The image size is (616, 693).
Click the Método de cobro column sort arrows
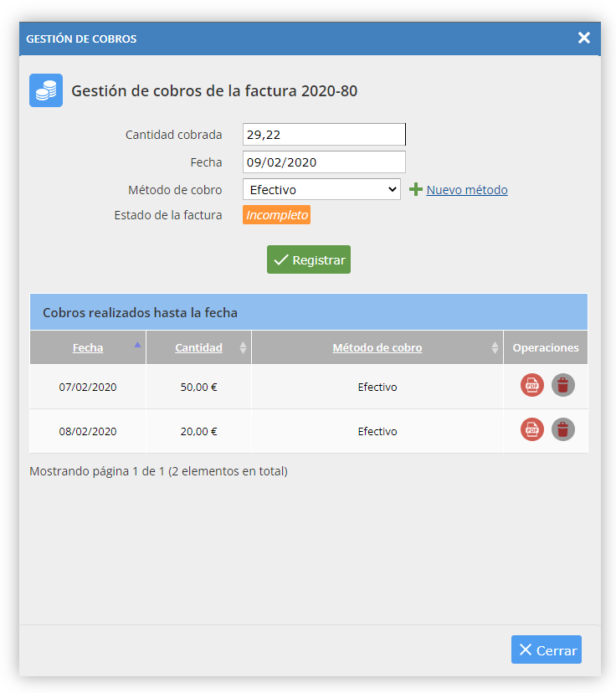pos(495,348)
